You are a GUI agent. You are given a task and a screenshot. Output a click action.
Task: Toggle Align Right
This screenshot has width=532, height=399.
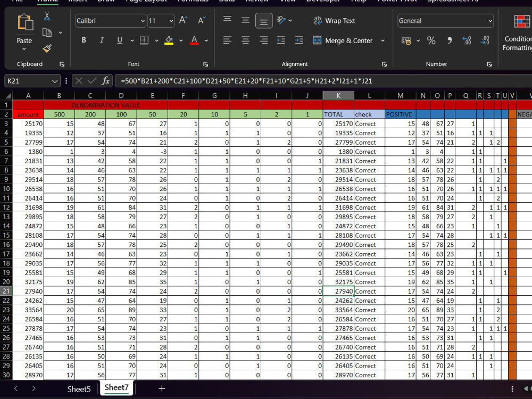pos(264,40)
